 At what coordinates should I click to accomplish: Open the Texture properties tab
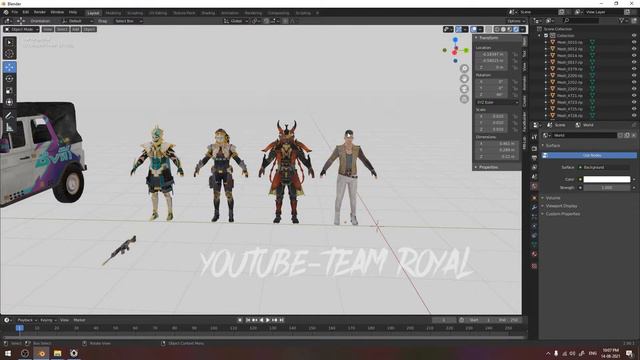tap(534, 266)
